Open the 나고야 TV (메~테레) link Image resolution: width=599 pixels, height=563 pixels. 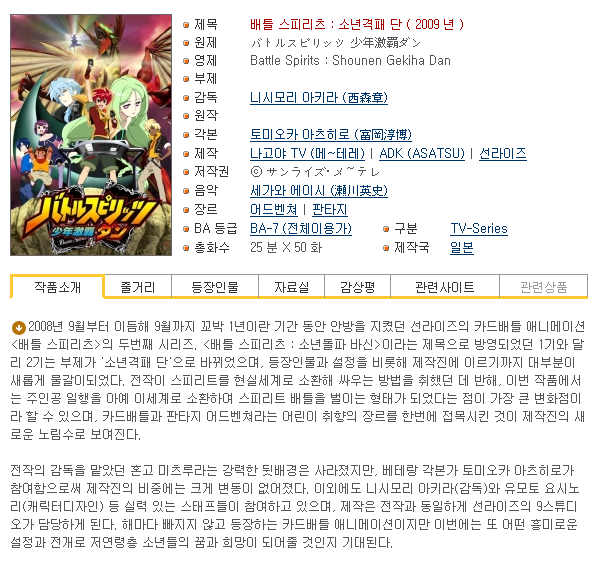307,154
